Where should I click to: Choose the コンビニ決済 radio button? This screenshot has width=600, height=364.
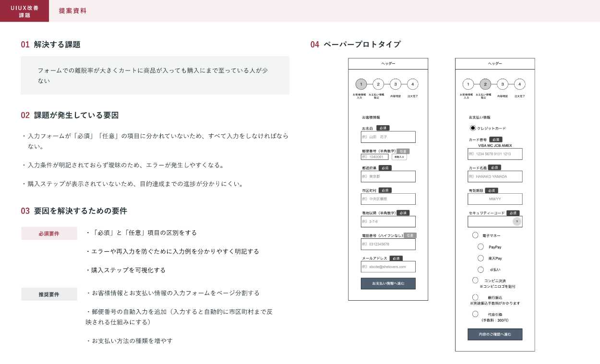[475, 280]
